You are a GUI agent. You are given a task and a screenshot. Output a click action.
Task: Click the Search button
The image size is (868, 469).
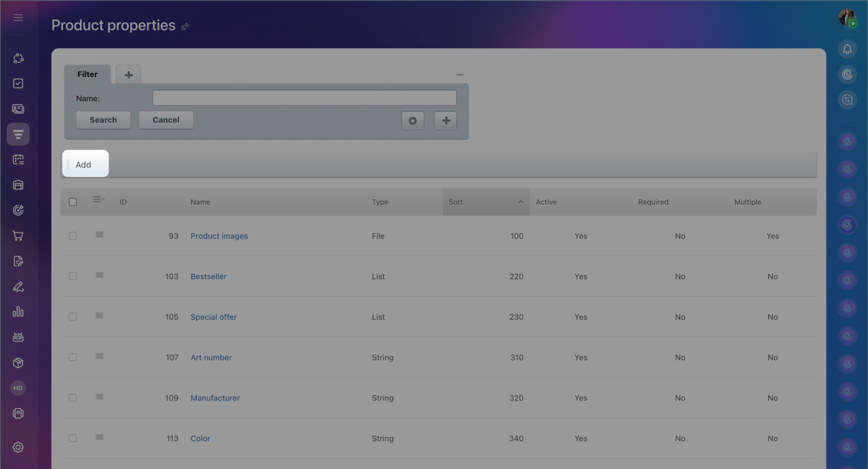(x=103, y=120)
